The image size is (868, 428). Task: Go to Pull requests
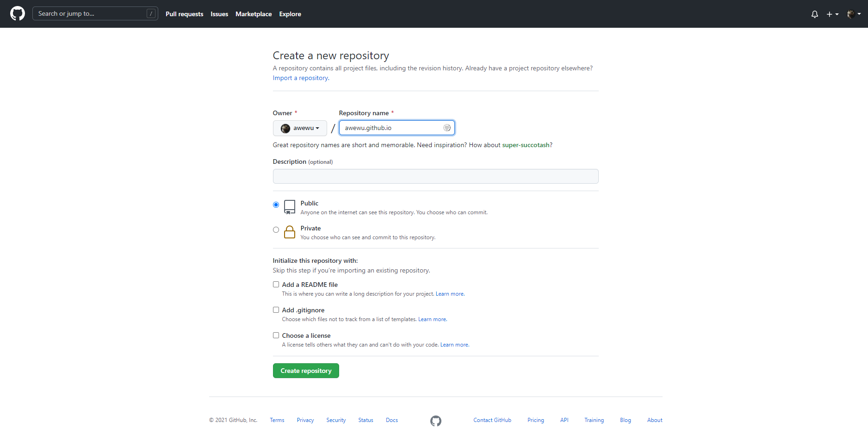(184, 14)
